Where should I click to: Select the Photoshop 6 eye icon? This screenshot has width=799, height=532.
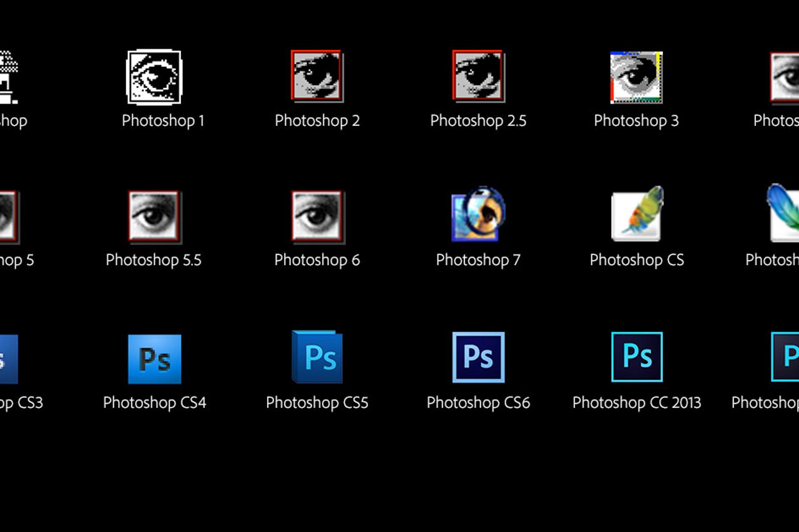(x=317, y=216)
